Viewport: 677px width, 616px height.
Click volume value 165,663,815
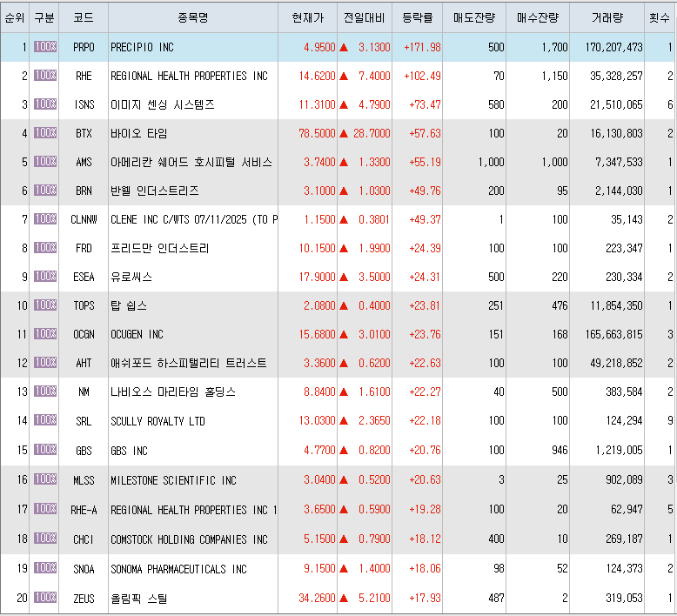(x=614, y=334)
